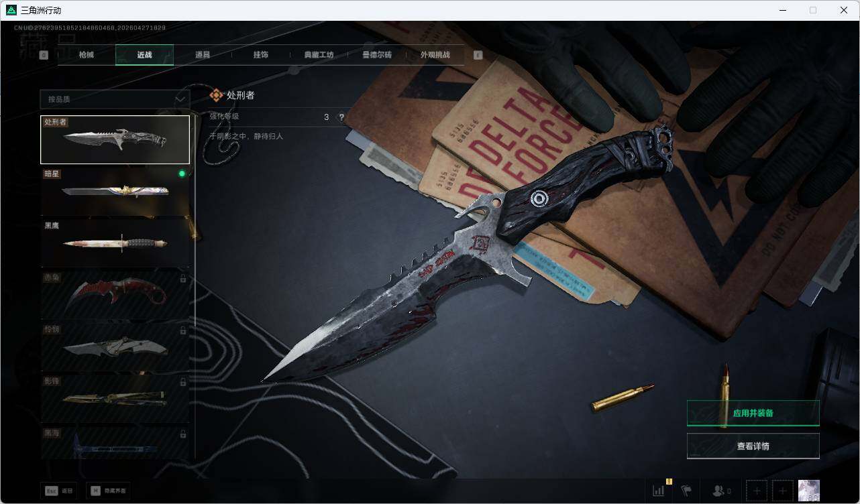Click the 处刑者 quality emblem icon
The width and height of the screenshot is (860, 504).
click(216, 95)
